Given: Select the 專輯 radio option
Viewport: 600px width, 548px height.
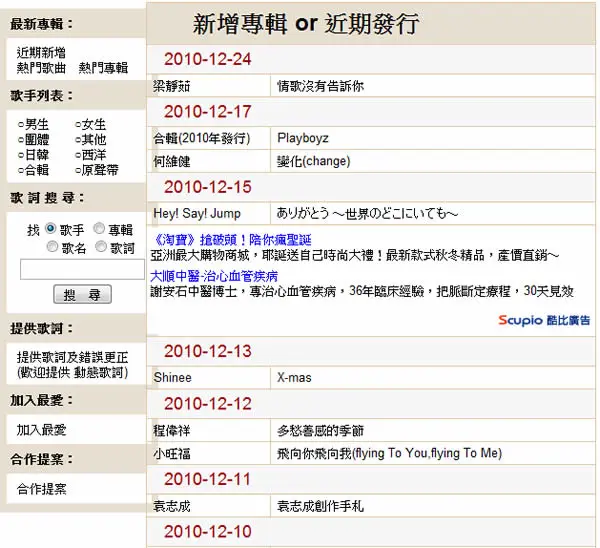Looking at the screenshot, I should coord(99,228).
